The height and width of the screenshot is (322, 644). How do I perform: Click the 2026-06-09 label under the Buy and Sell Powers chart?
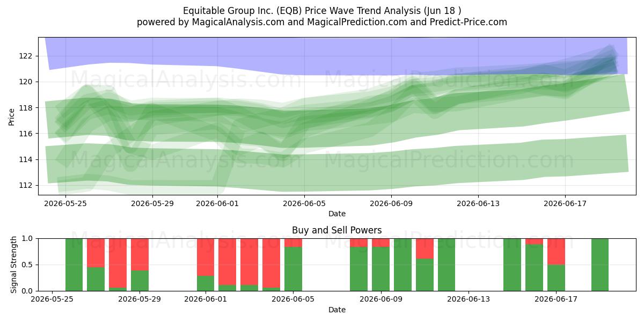coord(380,299)
